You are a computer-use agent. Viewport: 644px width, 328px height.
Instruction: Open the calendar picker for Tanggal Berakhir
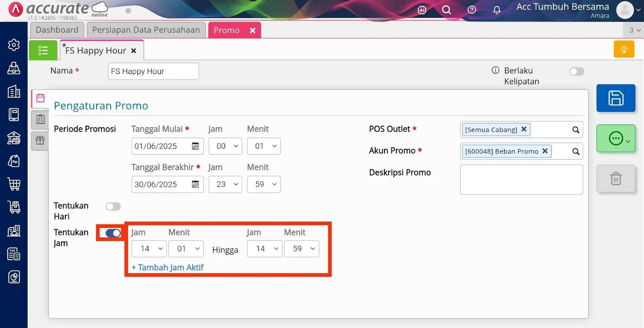point(195,184)
